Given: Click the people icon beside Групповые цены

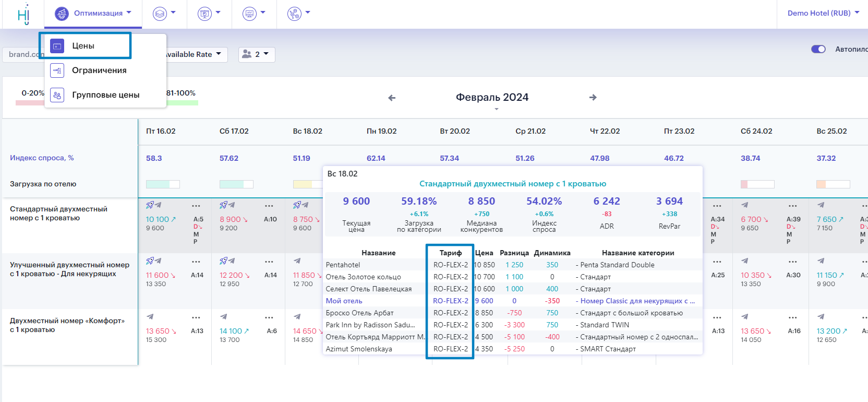Looking at the screenshot, I should click(x=57, y=95).
